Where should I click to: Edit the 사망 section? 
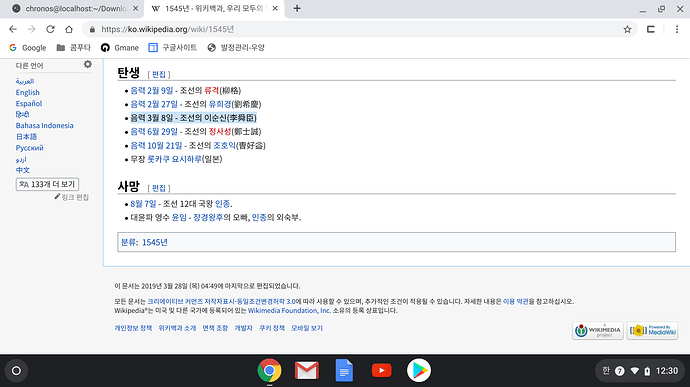(159, 188)
